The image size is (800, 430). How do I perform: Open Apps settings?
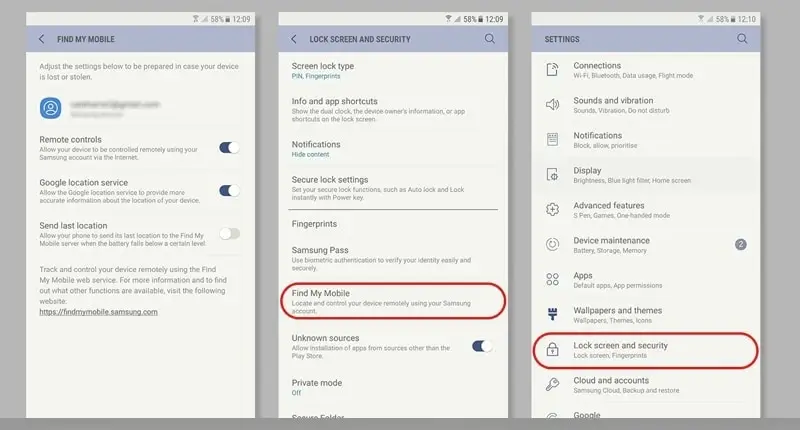(645, 280)
